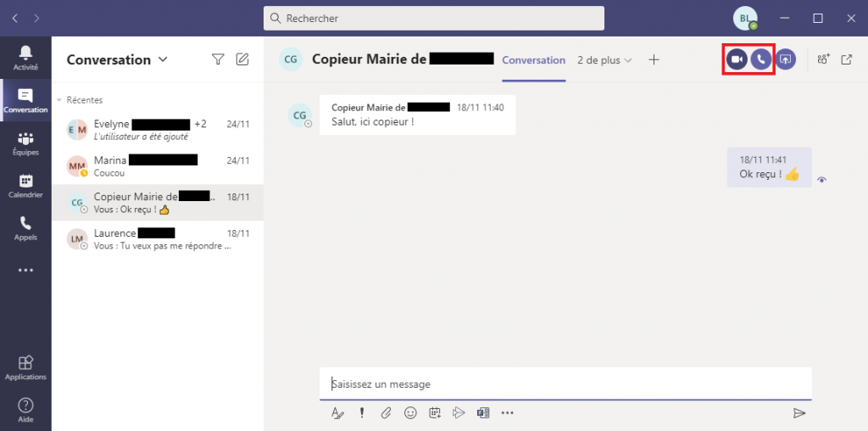868x431 pixels.
Task: Open the Équipes section in the sidebar
Action: click(25, 143)
